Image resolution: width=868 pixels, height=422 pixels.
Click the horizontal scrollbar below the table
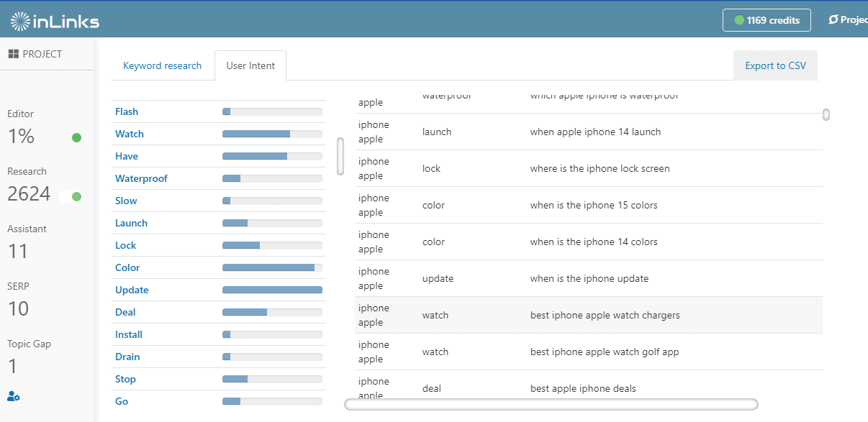tap(551, 405)
